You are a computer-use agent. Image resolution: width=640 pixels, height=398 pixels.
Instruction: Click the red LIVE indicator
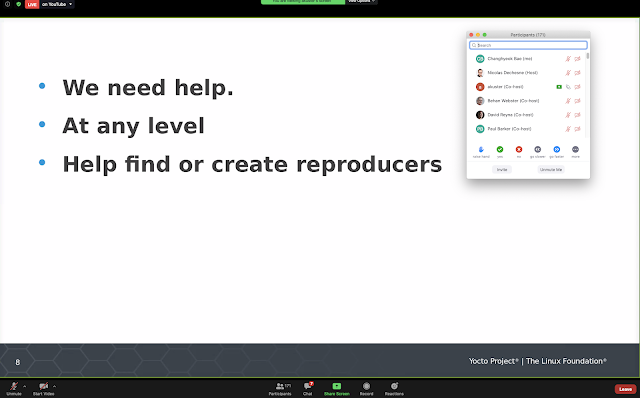tap(32, 4)
